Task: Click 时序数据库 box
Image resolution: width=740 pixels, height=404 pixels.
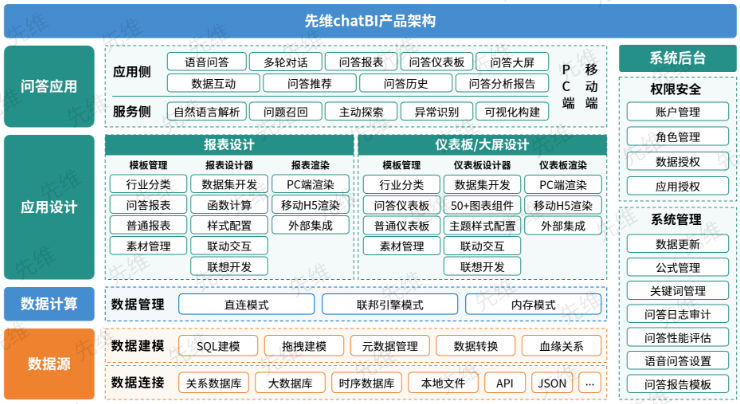Action: 366,383
